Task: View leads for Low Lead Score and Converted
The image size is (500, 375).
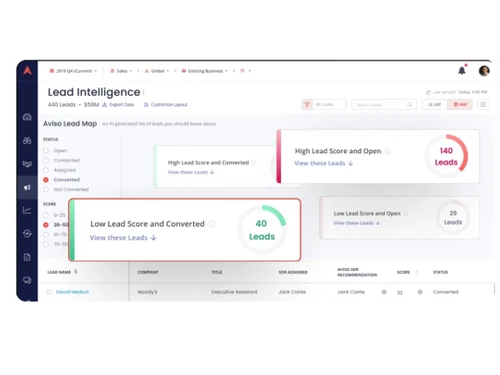Action: [x=123, y=238]
